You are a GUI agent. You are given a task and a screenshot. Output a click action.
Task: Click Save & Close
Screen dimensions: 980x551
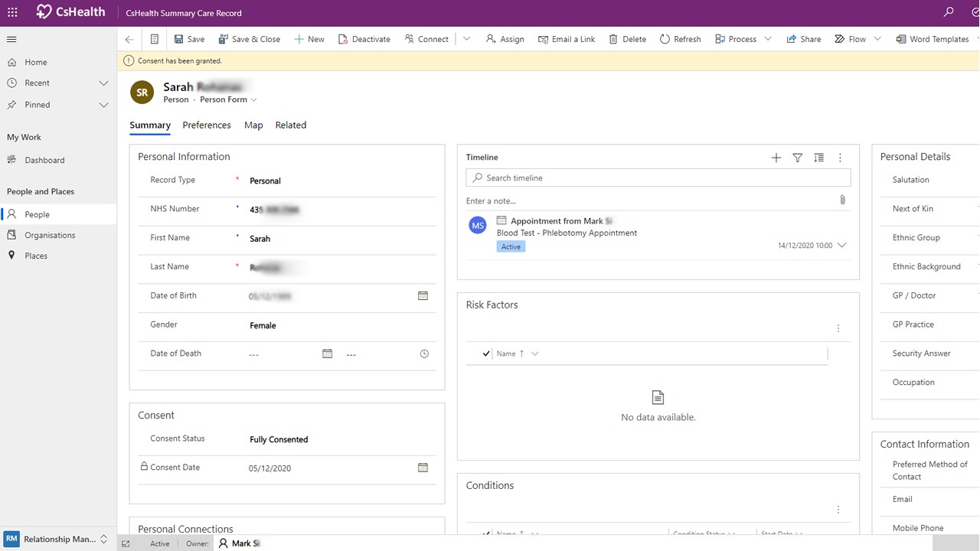(x=249, y=39)
